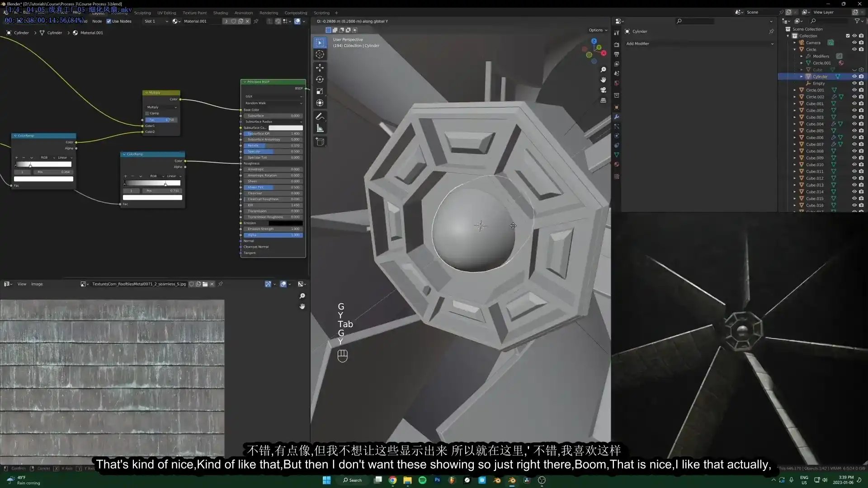Activate the Rotate tool
This screenshot has width=868, height=488.
pos(320,80)
